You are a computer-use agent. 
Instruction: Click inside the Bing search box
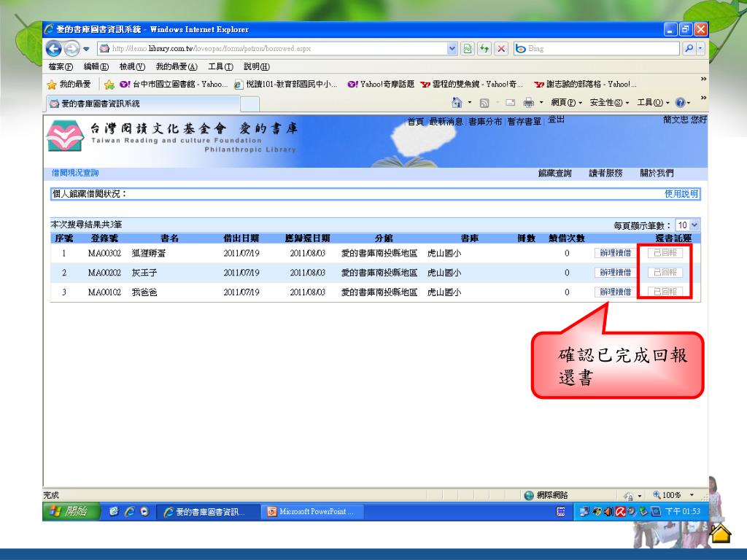tap(597, 49)
